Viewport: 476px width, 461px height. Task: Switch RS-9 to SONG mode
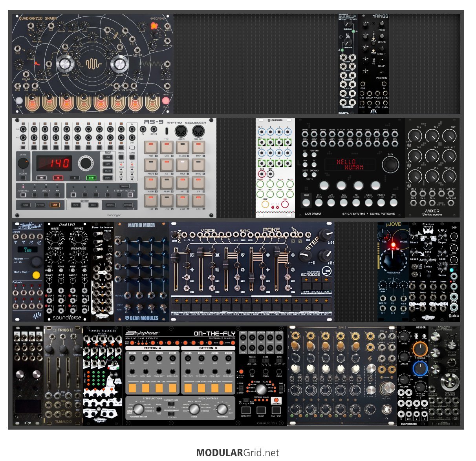[x=26, y=205]
